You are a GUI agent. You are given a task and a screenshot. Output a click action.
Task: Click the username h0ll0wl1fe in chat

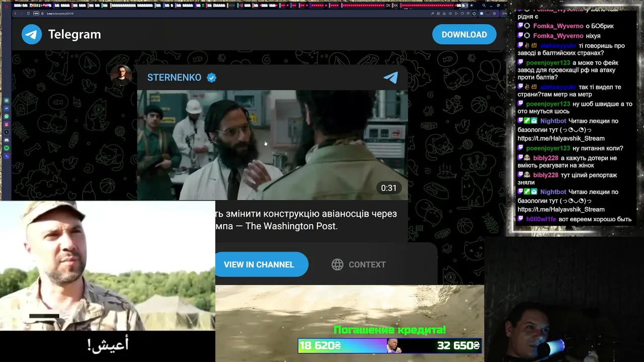point(541,219)
